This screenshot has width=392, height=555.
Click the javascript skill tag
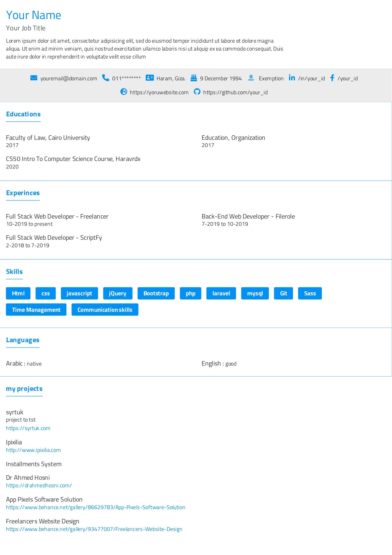pyautogui.click(x=79, y=293)
